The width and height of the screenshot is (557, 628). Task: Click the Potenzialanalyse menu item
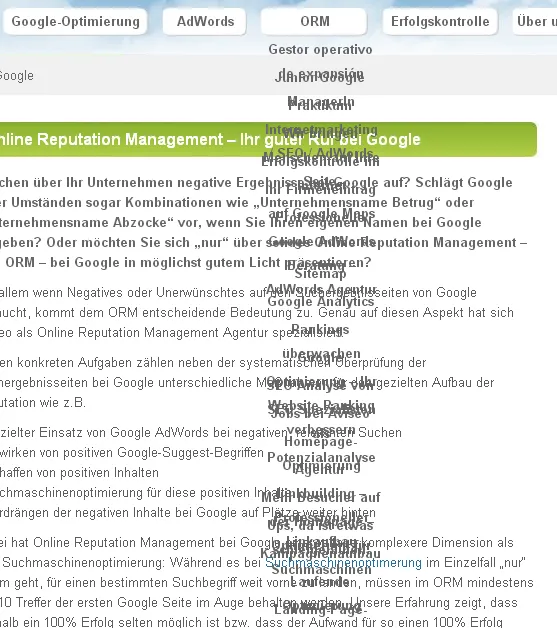321,457
